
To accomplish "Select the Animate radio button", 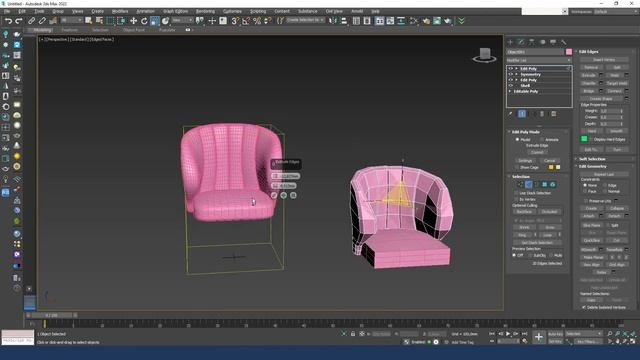I will tap(542, 140).
